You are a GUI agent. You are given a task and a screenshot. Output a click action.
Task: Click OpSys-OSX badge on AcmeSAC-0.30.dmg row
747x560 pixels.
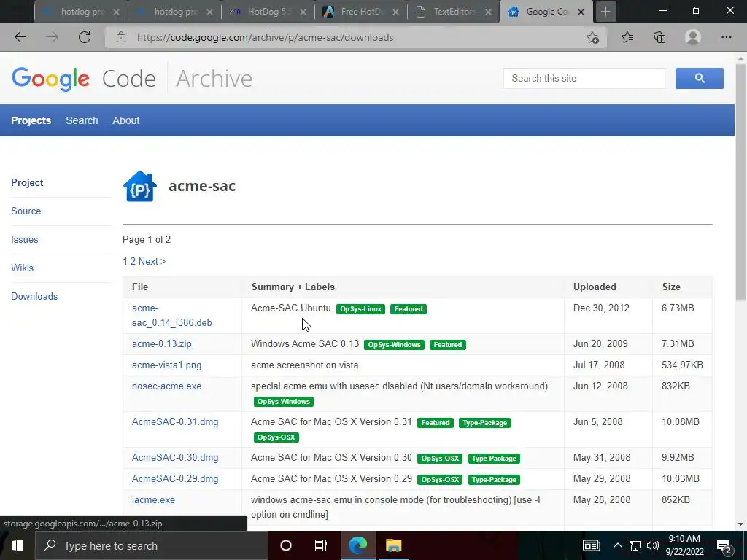pos(440,459)
